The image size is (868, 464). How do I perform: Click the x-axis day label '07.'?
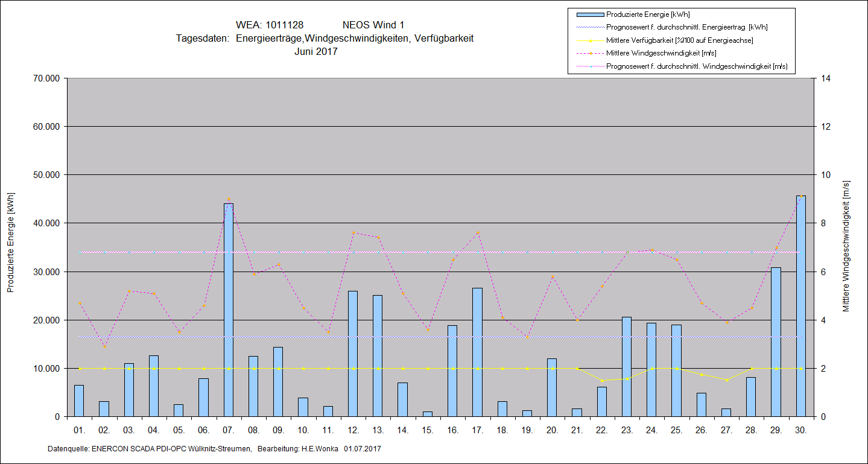pyautogui.click(x=229, y=430)
